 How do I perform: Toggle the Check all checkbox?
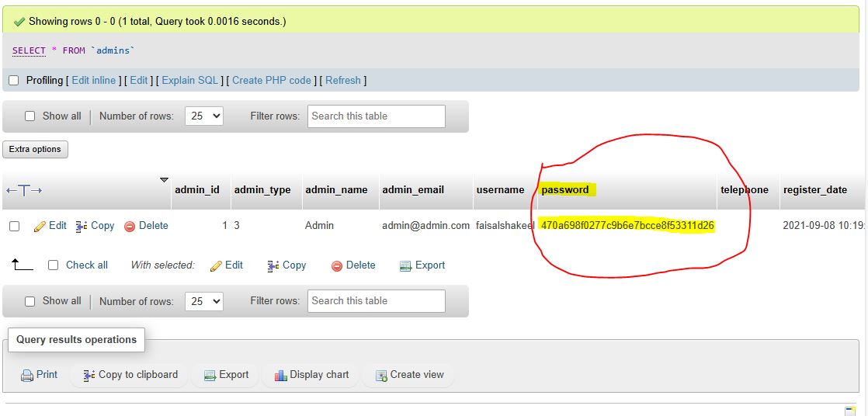point(54,265)
